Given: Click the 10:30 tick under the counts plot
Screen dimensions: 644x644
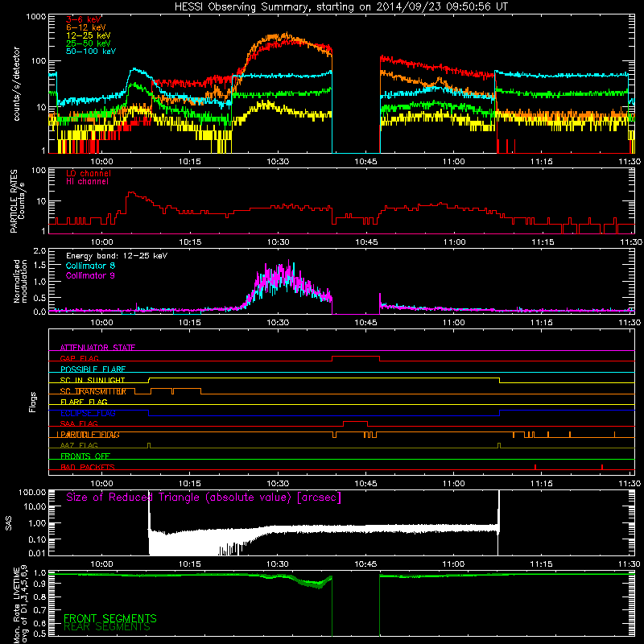Looking at the screenshot, I should pyautogui.click(x=278, y=162).
